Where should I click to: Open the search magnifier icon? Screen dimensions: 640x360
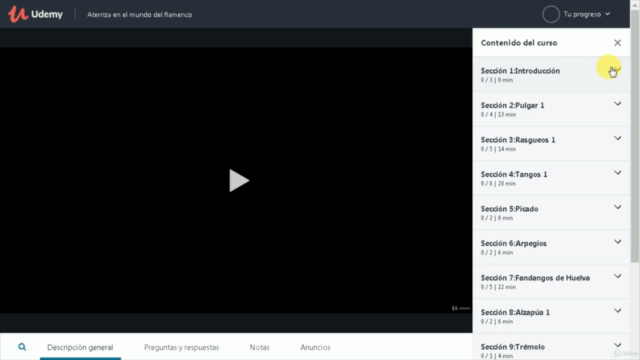pyautogui.click(x=22, y=347)
